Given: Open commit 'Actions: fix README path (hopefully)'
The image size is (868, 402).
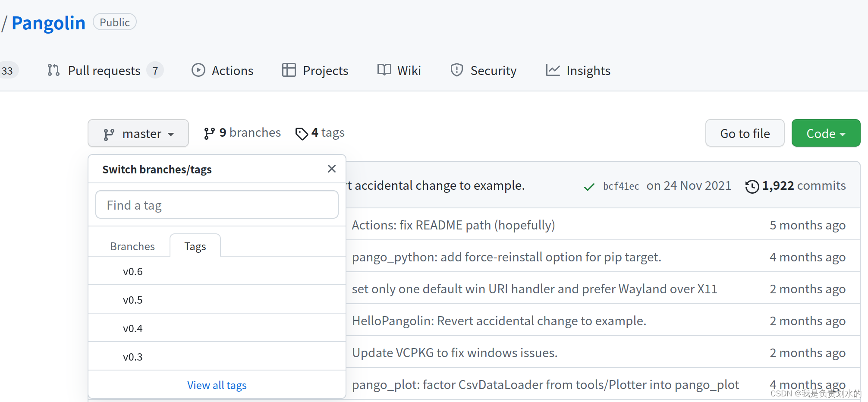Looking at the screenshot, I should (x=453, y=225).
